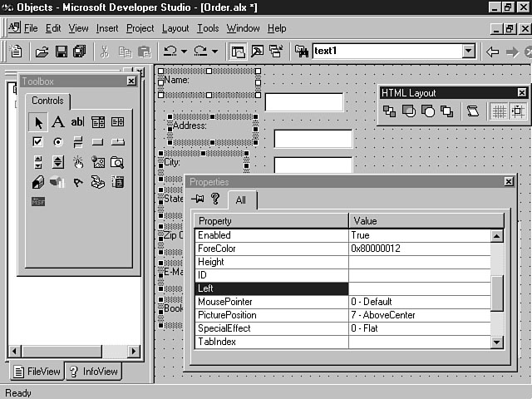
Task: Expand the Redo history dropdown arrow
Action: click(x=214, y=52)
